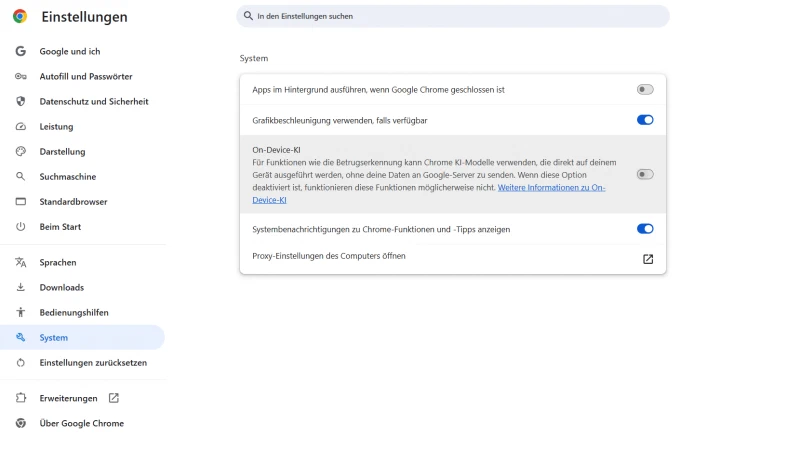Click the download arrow icon
Image resolution: width=800 pixels, height=450 pixels.
pyautogui.click(x=20, y=287)
